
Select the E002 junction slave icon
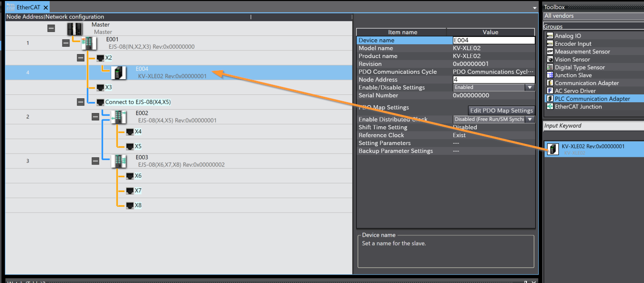[119, 117]
